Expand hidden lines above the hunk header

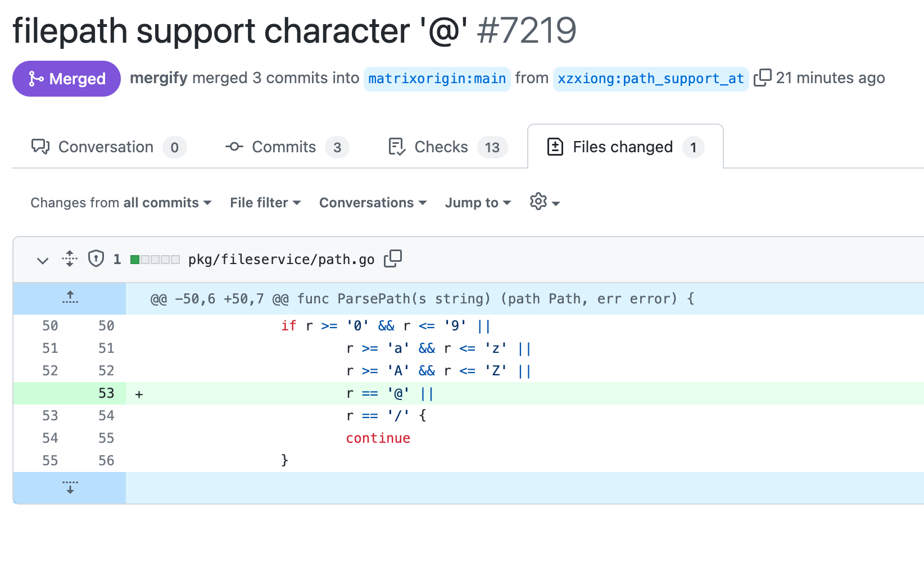tap(69, 298)
